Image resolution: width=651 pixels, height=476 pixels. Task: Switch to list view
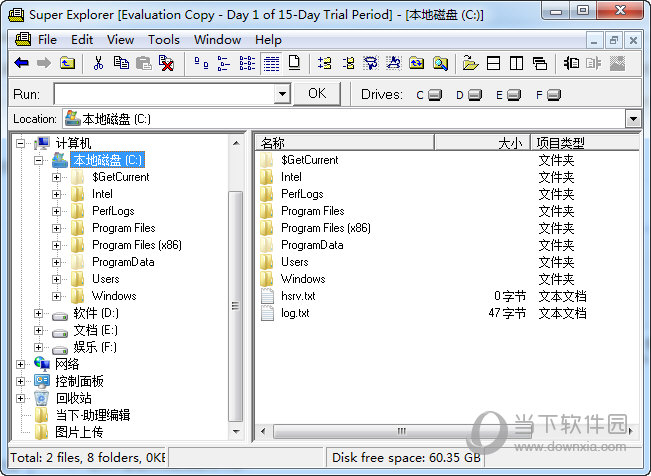point(247,63)
